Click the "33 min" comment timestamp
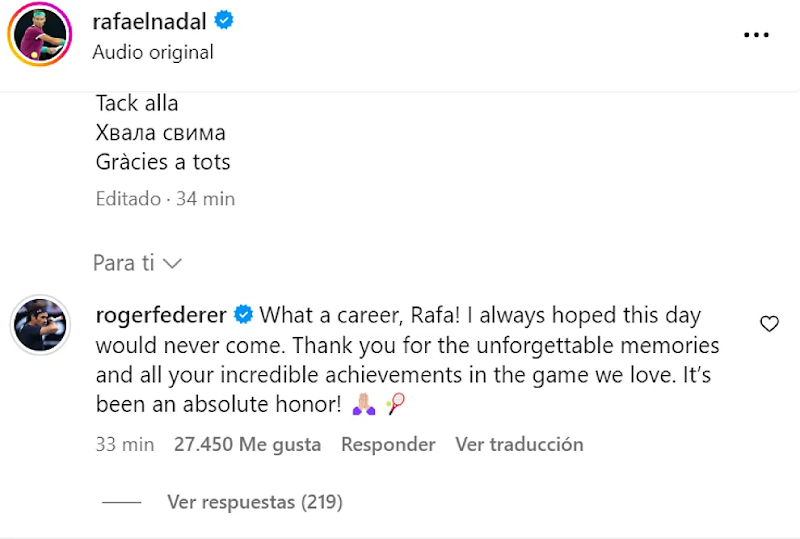Image resolution: width=800 pixels, height=539 pixels. pos(124,444)
